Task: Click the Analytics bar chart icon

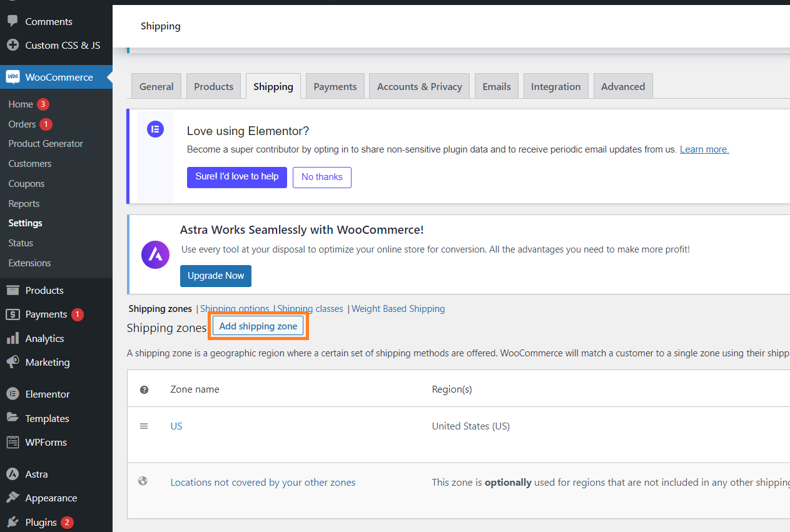Action: (x=13, y=338)
